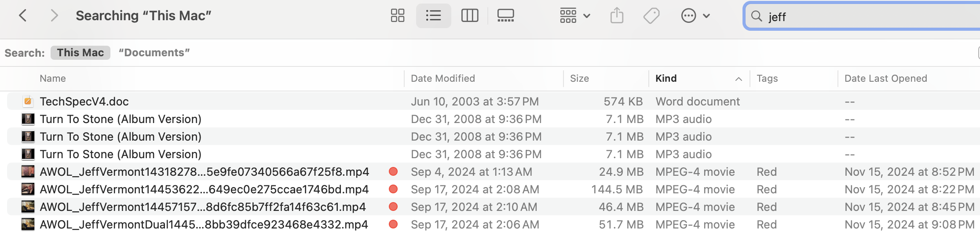The width and height of the screenshot is (980, 232).
Task: Go forward with the right chevron
Action: click(54, 16)
